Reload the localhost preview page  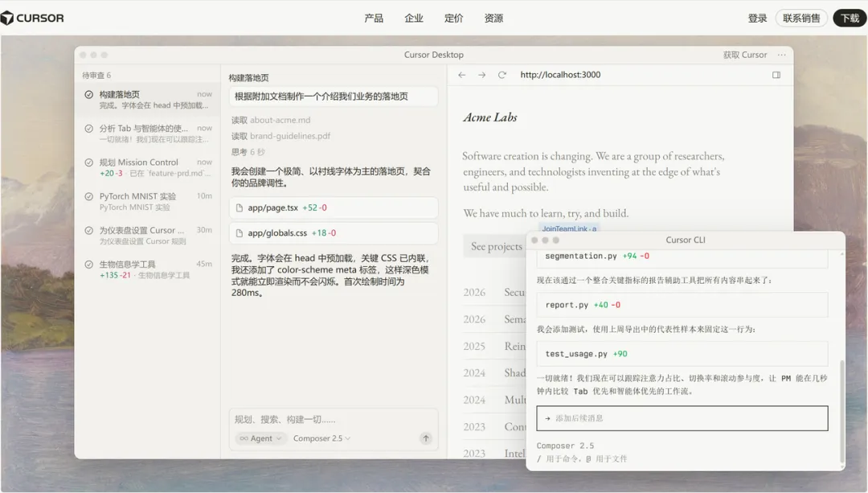click(x=502, y=75)
